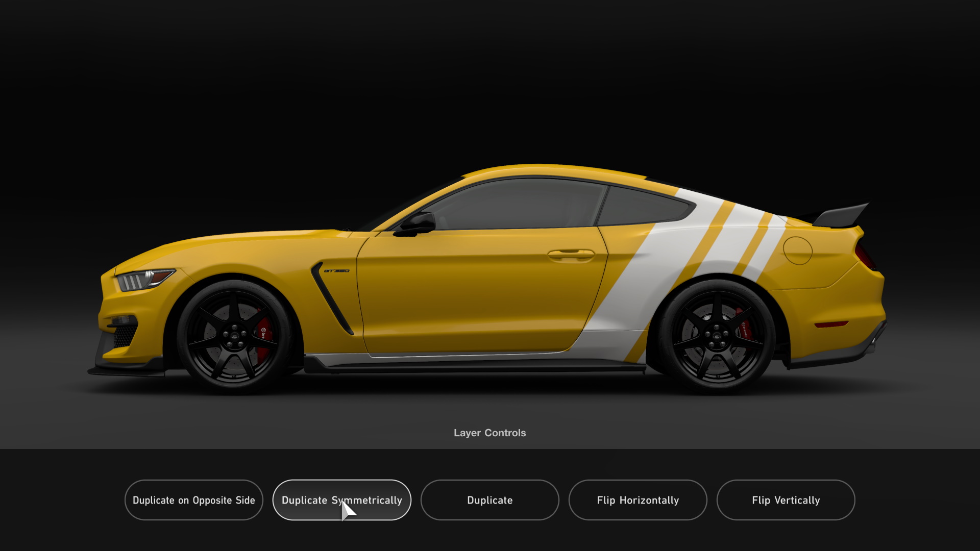This screenshot has width=980, height=551.
Task: Select the Duplicate button
Action: [489, 500]
